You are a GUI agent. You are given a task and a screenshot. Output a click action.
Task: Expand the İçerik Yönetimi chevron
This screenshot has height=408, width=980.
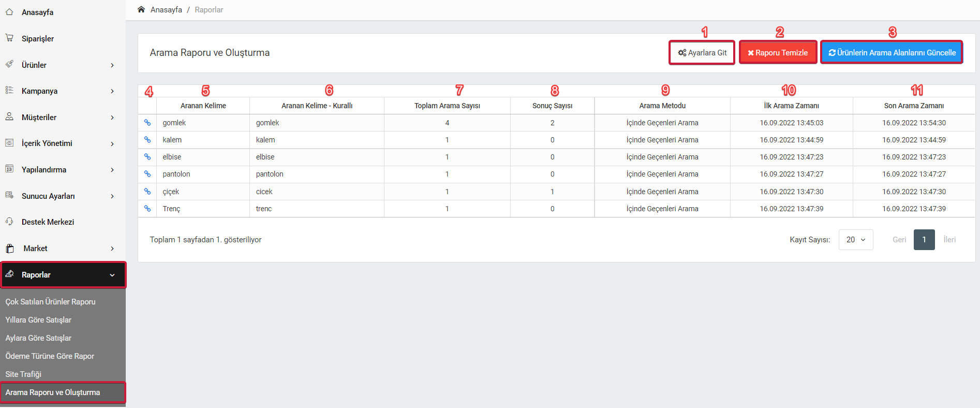tap(112, 144)
